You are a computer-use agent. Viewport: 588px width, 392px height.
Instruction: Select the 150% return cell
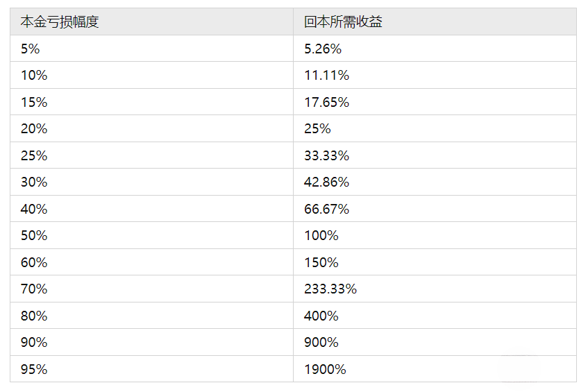point(321,262)
